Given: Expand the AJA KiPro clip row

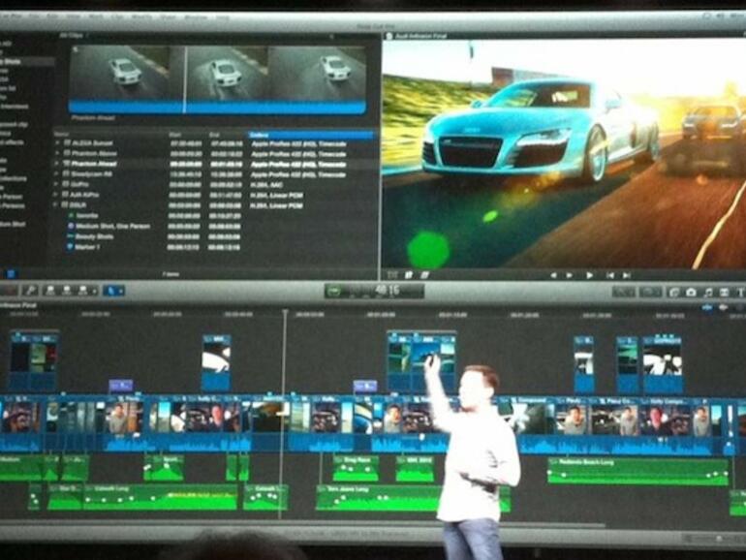Looking at the screenshot, I should tap(55, 195).
